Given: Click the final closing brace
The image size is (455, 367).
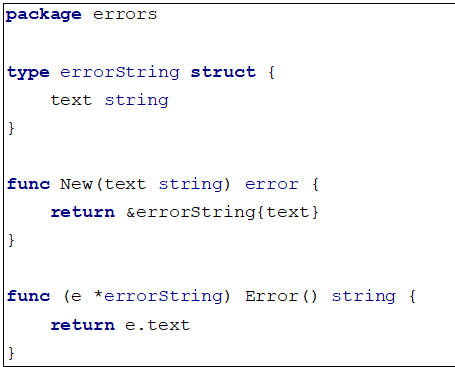Looking at the screenshot, I should pyautogui.click(x=11, y=352).
